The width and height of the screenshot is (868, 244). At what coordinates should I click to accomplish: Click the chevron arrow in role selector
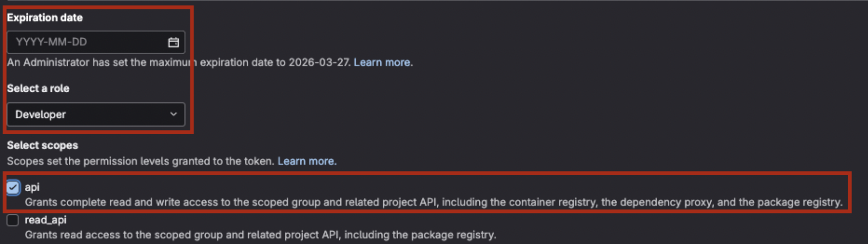173,114
